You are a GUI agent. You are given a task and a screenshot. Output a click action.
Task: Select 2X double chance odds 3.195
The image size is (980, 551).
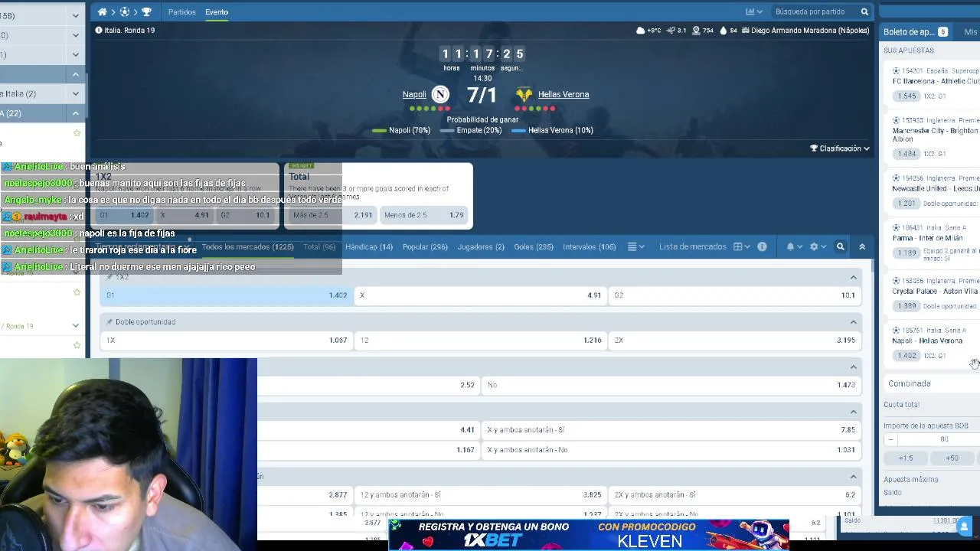click(x=735, y=341)
